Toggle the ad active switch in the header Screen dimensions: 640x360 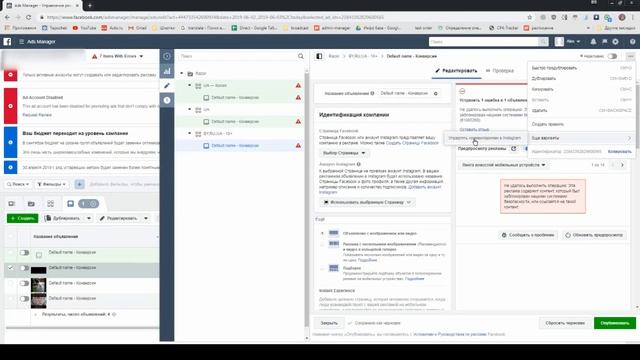point(612,56)
